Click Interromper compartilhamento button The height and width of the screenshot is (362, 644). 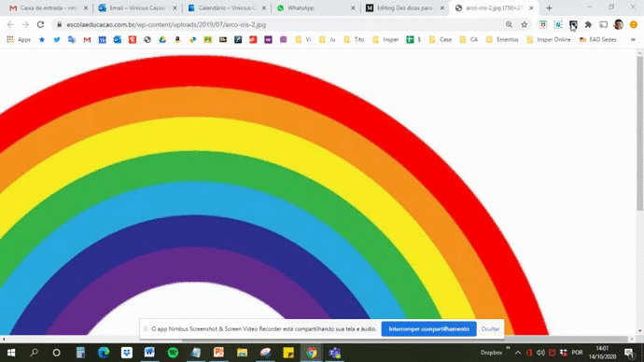(x=428, y=328)
